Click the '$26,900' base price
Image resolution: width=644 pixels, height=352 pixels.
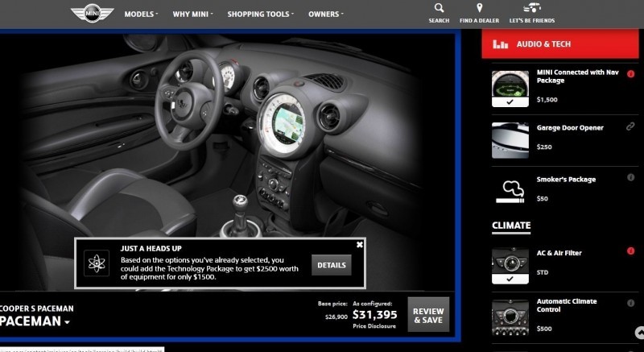click(x=336, y=317)
